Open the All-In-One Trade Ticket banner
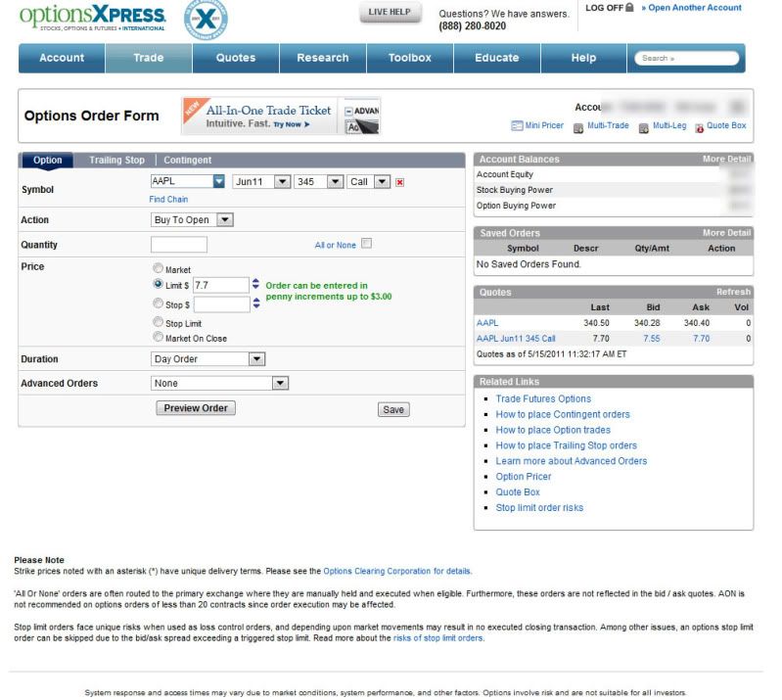 pos(281,116)
